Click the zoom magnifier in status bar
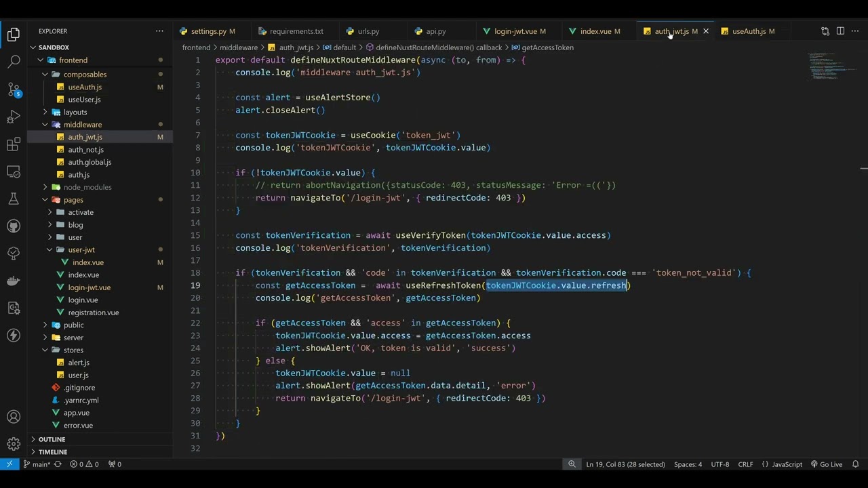868x488 pixels. click(x=572, y=464)
